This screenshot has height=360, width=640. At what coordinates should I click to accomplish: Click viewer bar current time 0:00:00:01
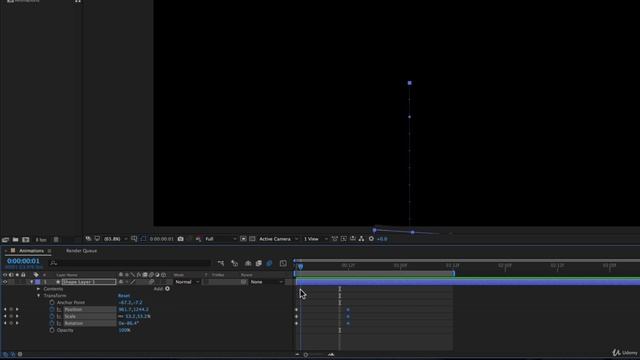pos(162,239)
